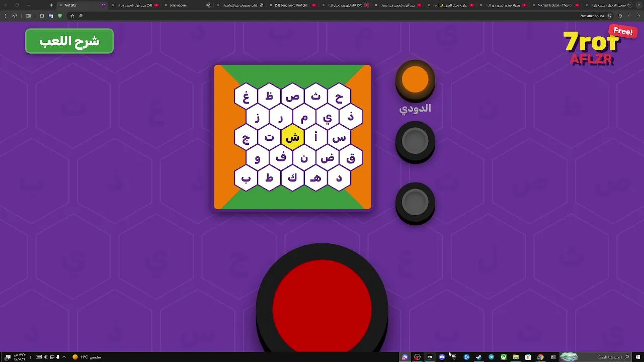This screenshot has width=644, height=362.
Task: Click the middle gray player button
Action: tap(415, 141)
